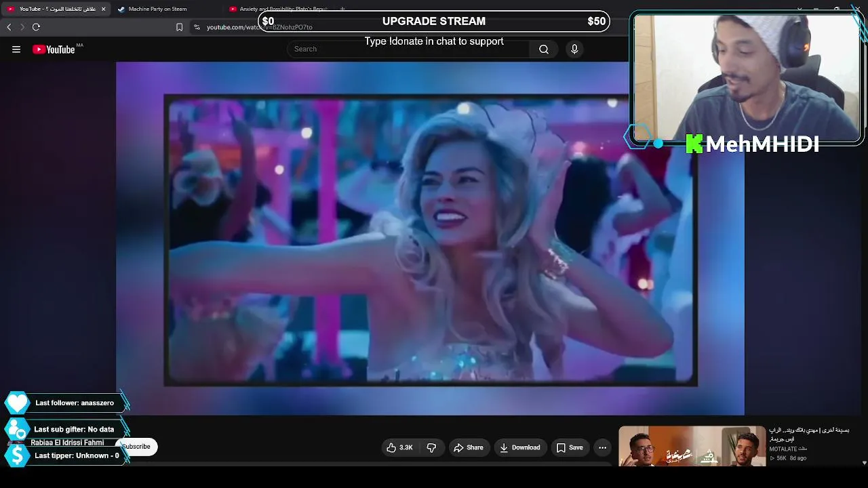Open site settings icon beside the URL
The image size is (868, 488).
tap(197, 27)
